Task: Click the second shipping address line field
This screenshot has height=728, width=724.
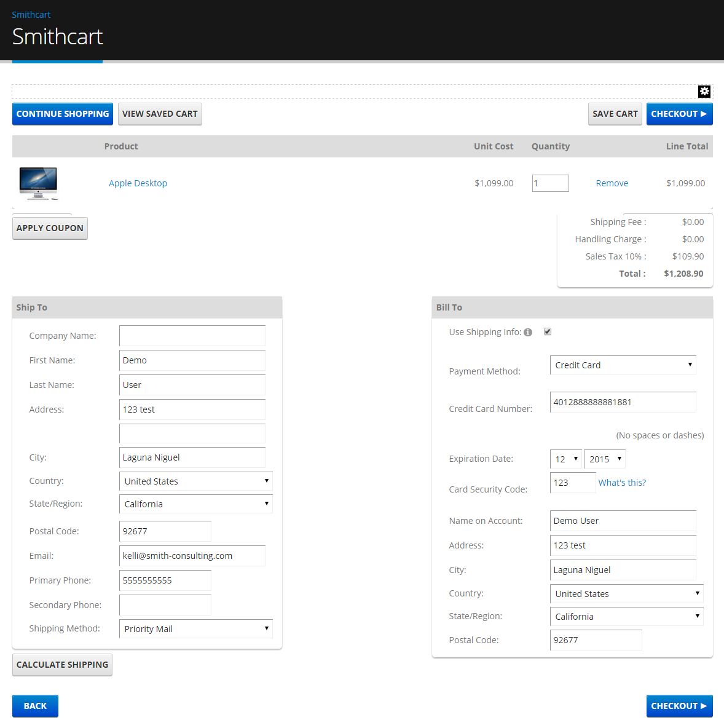Action: point(192,433)
